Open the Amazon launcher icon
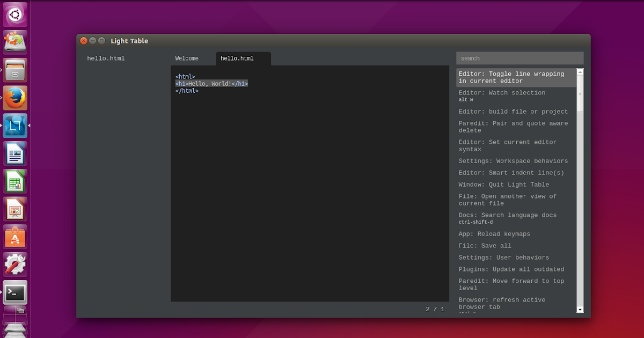The height and width of the screenshot is (338, 644). [14, 237]
